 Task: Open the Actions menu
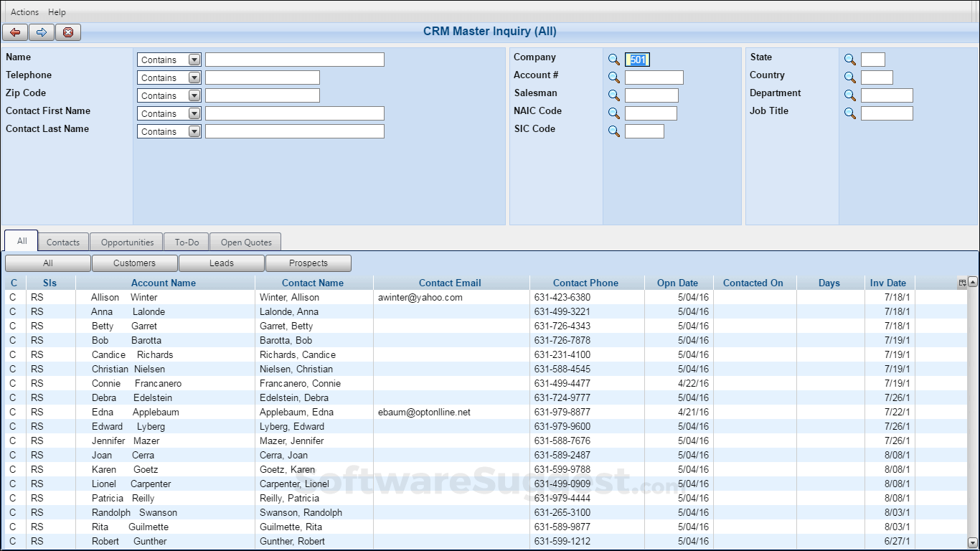(x=24, y=12)
